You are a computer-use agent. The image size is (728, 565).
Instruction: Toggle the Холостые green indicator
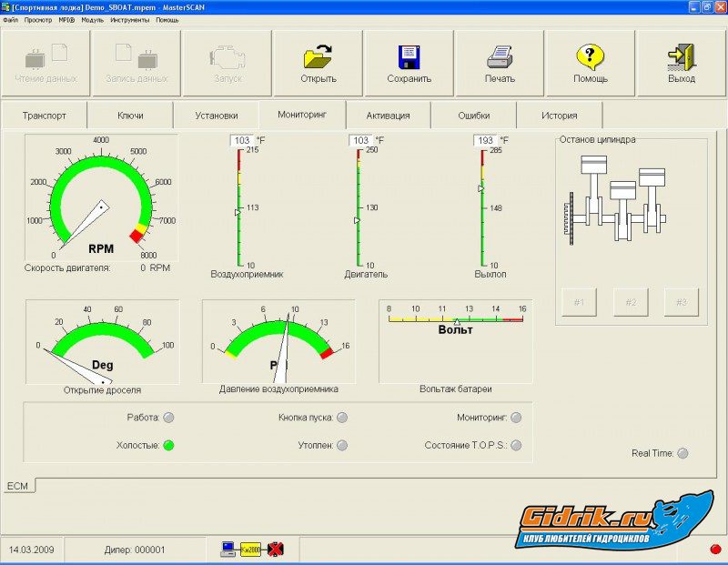pyautogui.click(x=168, y=446)
